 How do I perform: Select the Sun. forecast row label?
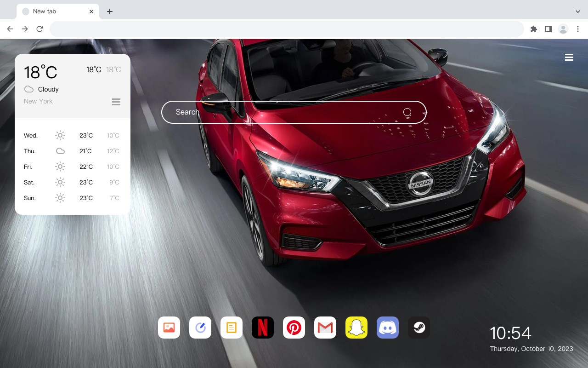[x=30, y=198]
